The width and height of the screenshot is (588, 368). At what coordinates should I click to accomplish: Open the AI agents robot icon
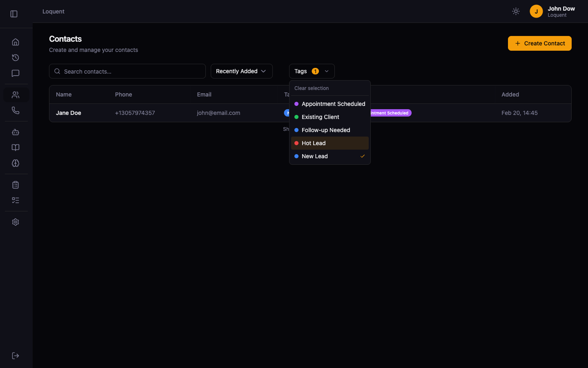click(x=15, y=132)
